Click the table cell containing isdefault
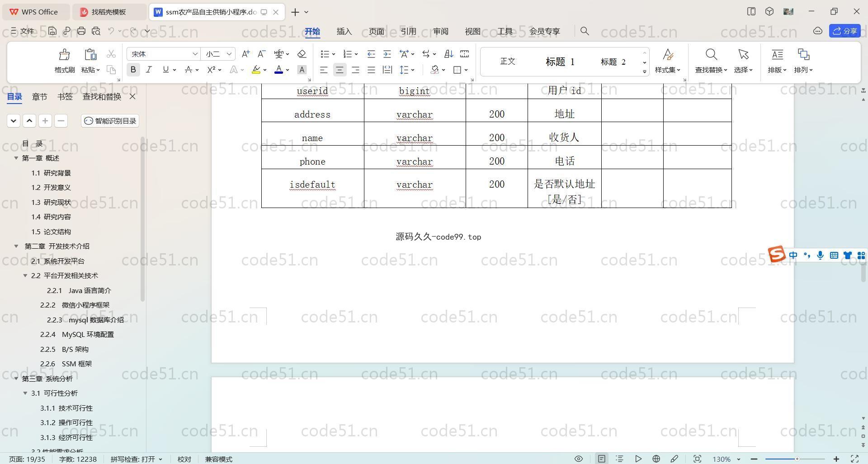This screenshot has height=464, width=868. tap(312, 188)
